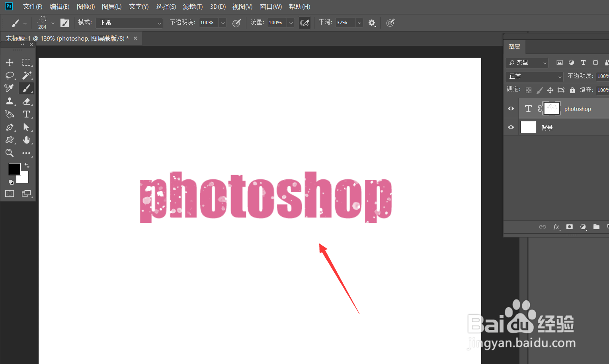Filter layers by adjustment layers

pyautogui.click(x=572, y=62)
